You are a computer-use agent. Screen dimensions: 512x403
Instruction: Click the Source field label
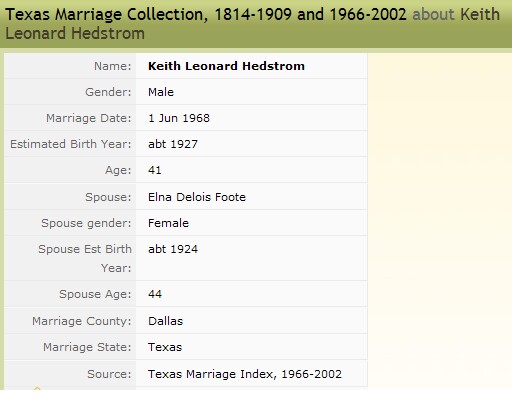point(109,374)
